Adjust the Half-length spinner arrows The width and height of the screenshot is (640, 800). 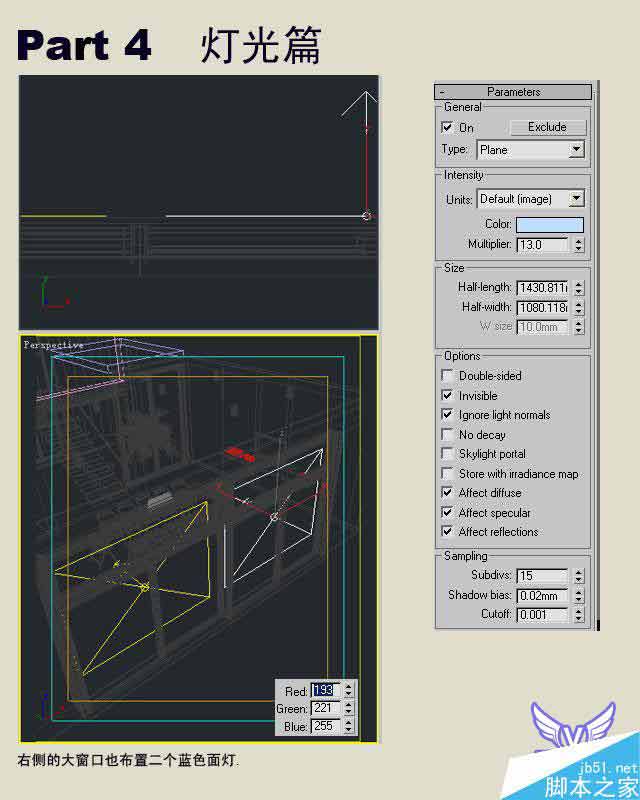coord(578,288)
